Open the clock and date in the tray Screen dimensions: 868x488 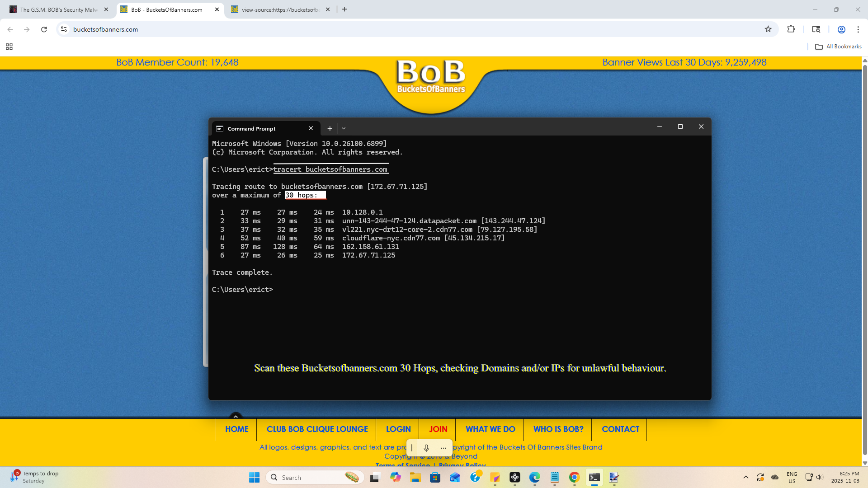pos(845,477)
